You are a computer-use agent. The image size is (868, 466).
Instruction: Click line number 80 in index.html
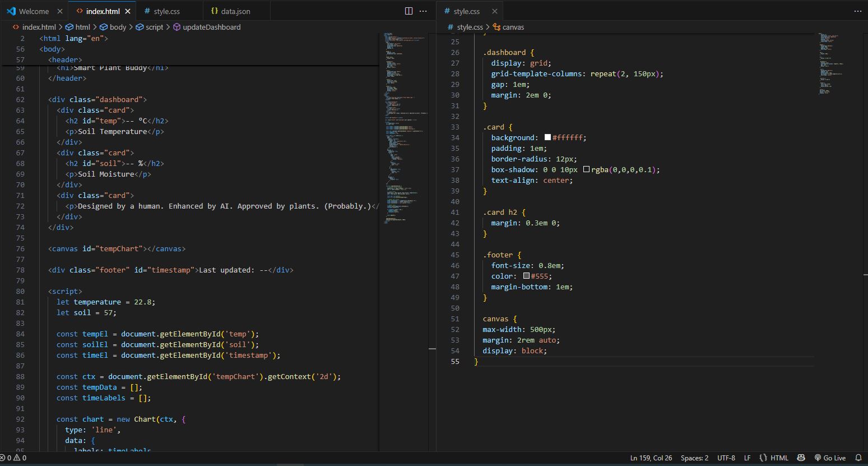pyautogui.click(x=20, y=291)
